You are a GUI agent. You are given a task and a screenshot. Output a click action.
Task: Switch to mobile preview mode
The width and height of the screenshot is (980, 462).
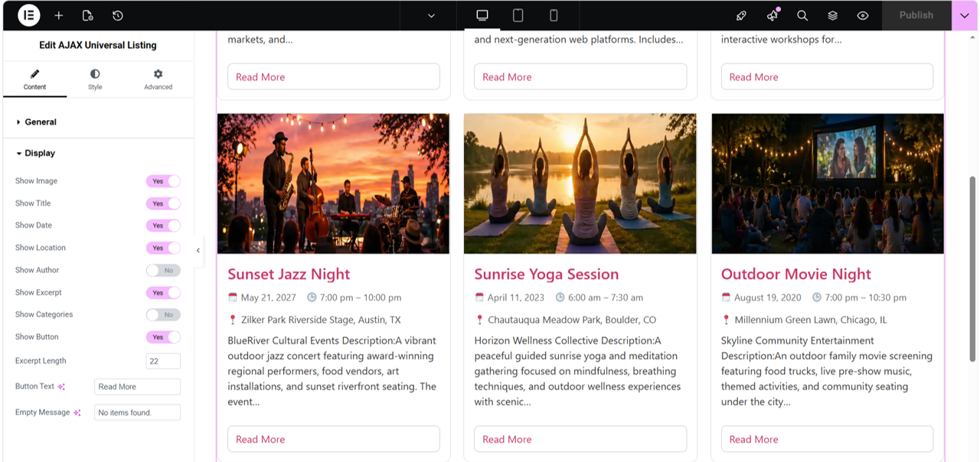pos(554,15)
